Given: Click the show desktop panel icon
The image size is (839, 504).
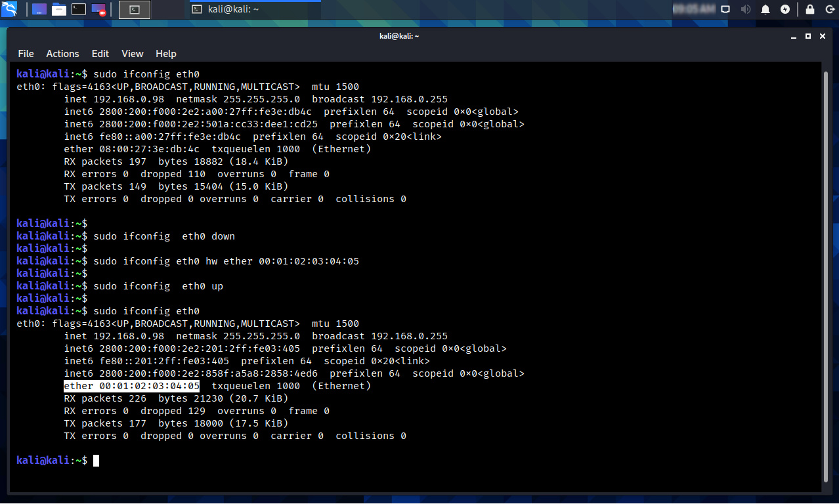Looking at the screenshot, I should click(39, 9).
